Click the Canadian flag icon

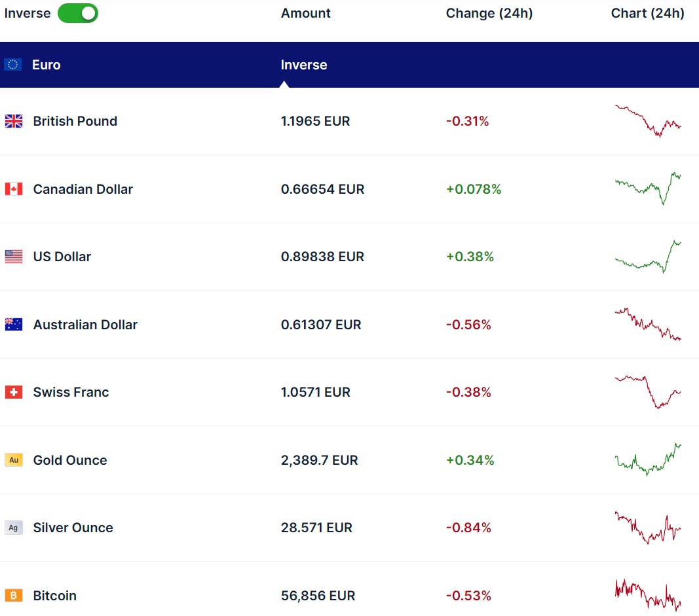coord(14,189)
